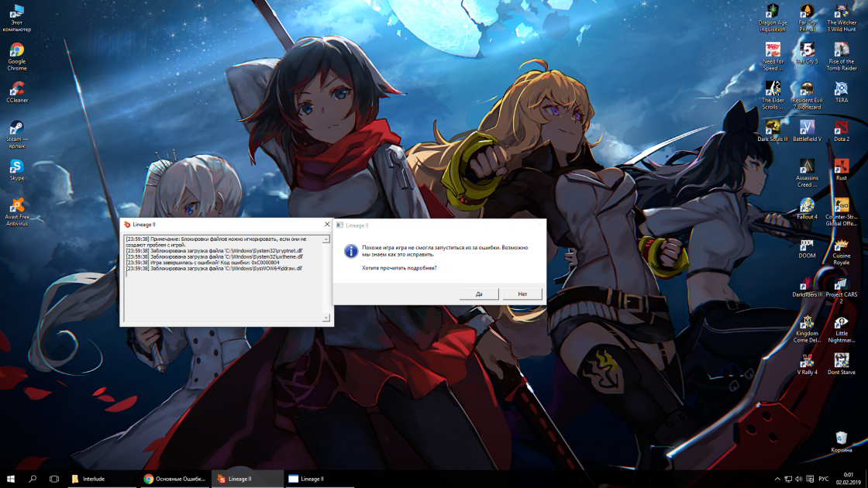
Task: Click the 'Да' button in the error dialog
Action: pos(478,294)
